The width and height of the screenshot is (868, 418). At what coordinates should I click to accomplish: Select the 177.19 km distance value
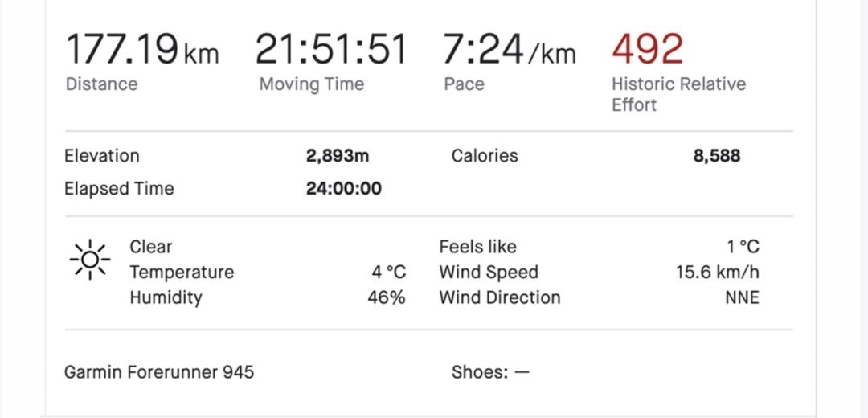tap(142, 49)
